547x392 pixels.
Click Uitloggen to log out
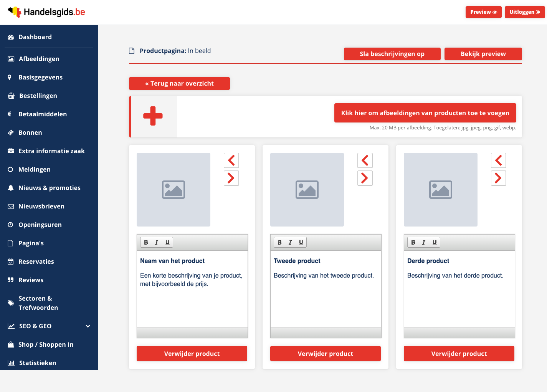point(525,12)
